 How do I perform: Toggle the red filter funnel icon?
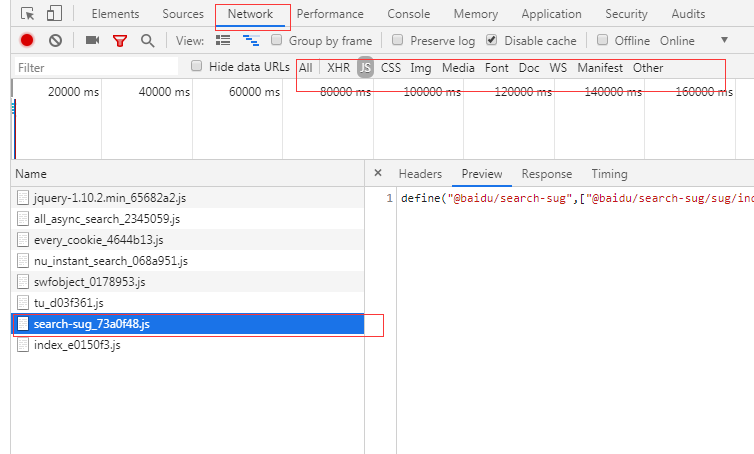[x=120, y=41]
